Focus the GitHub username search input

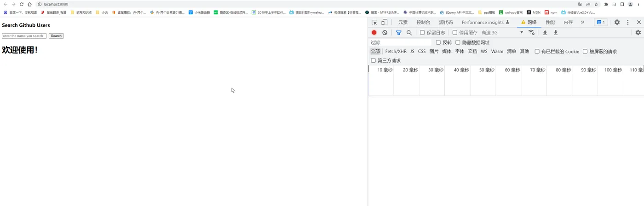coord(24,36)
